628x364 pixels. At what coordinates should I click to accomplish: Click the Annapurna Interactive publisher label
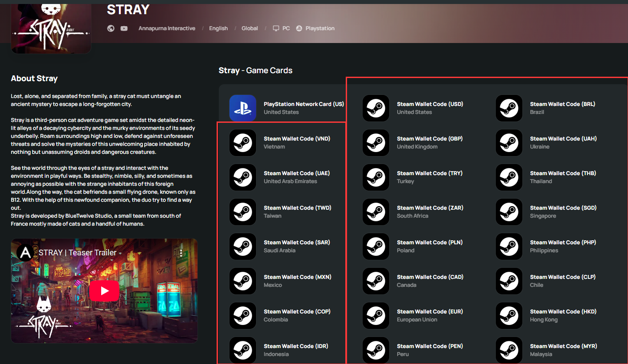click(167, 28)
